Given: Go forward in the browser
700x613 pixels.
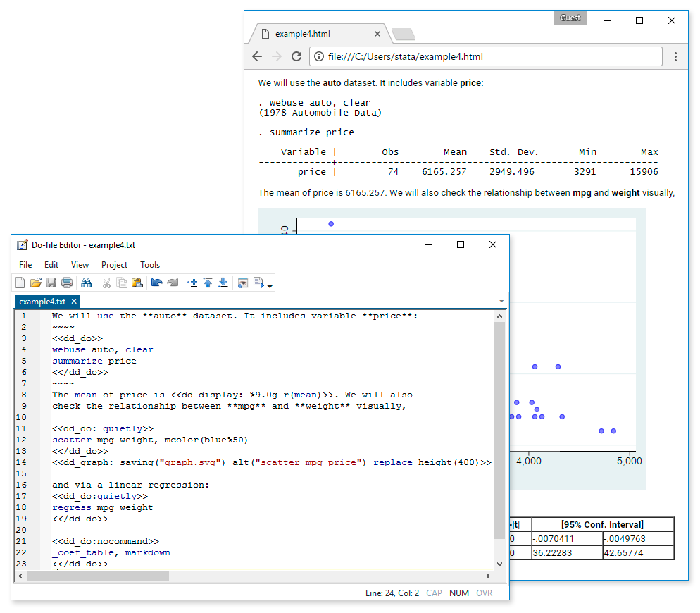Looking at the screenshot, I should 277,56.
